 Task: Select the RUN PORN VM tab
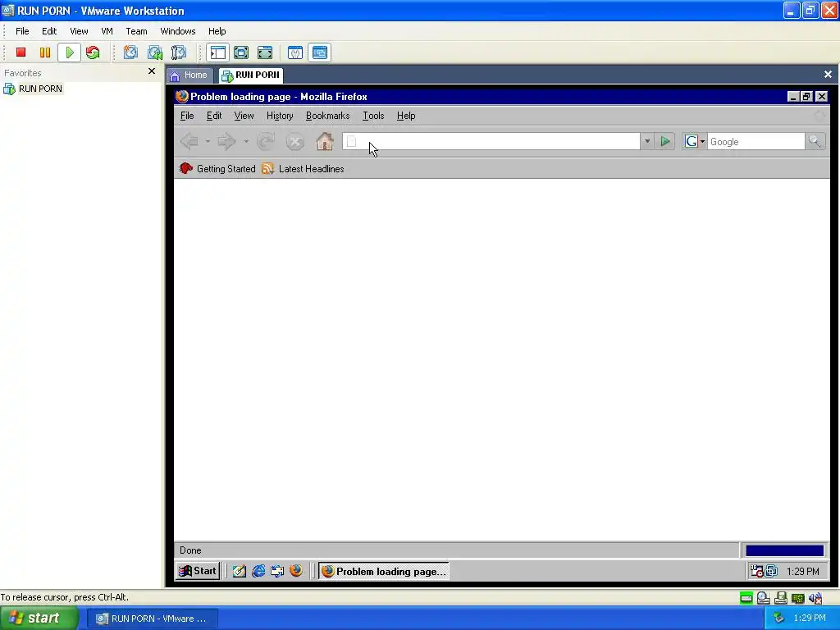coord(251,75)
